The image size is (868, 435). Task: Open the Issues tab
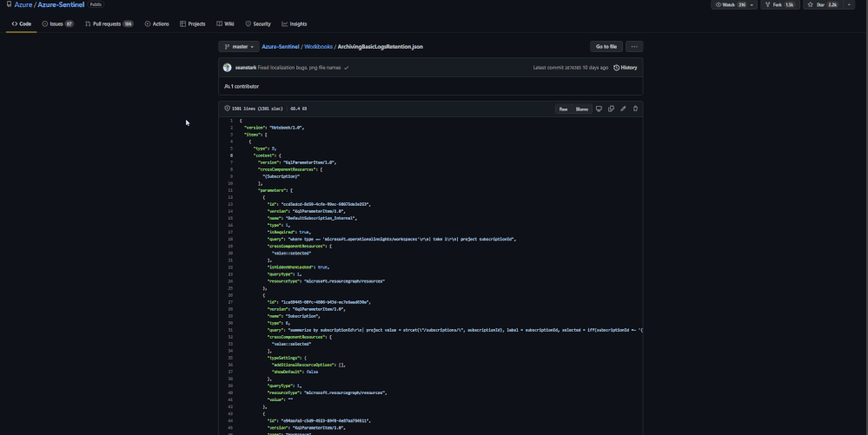57,23
